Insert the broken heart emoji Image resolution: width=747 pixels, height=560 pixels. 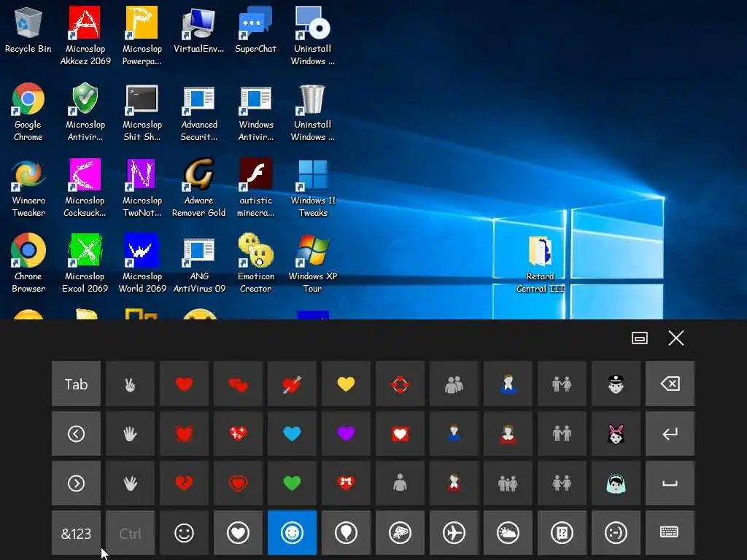pos(184,483)
